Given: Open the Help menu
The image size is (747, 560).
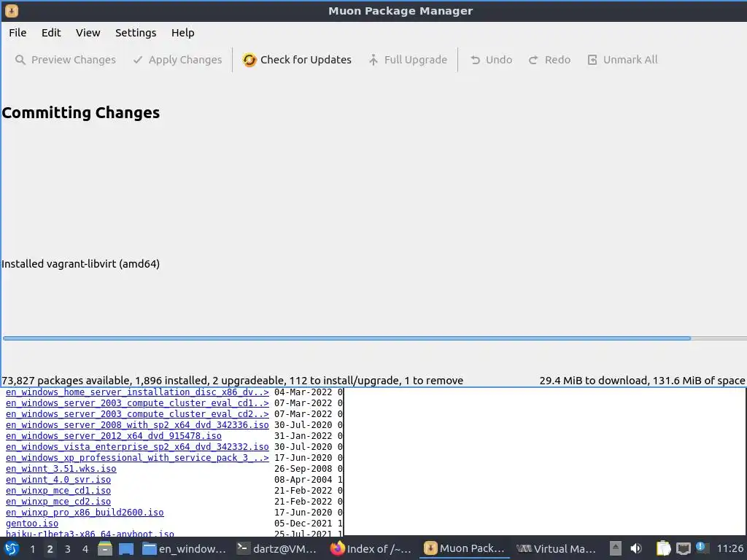Looking at the screenshot, I should 183,33.
